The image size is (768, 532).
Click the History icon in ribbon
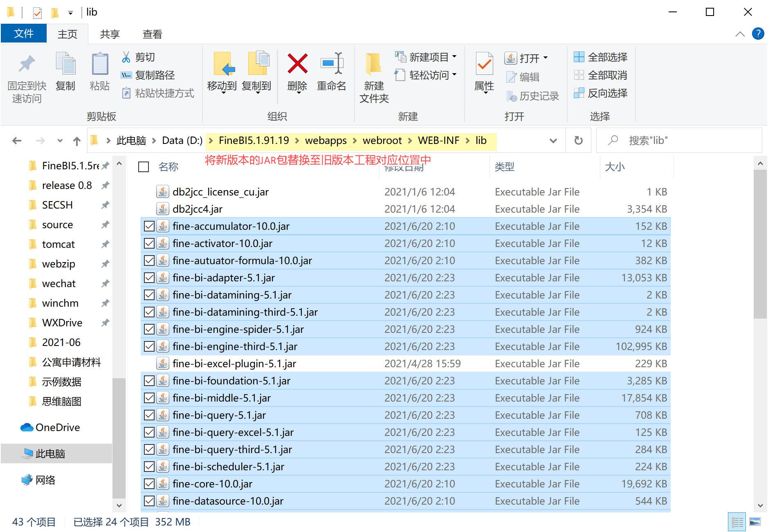coord(512,96)
